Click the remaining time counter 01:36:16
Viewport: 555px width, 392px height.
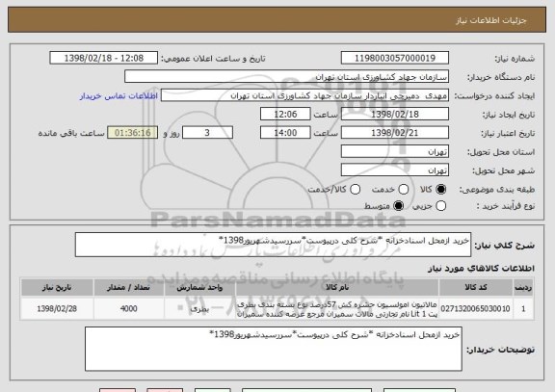(133, 133)
